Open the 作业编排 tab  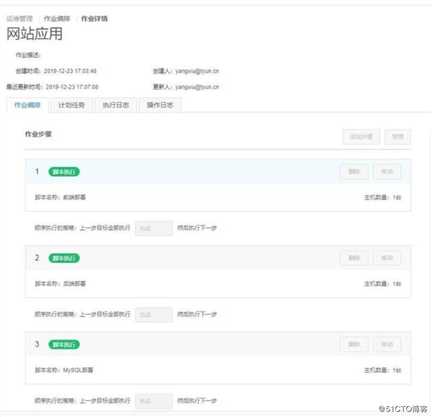[x=27, y=105]
